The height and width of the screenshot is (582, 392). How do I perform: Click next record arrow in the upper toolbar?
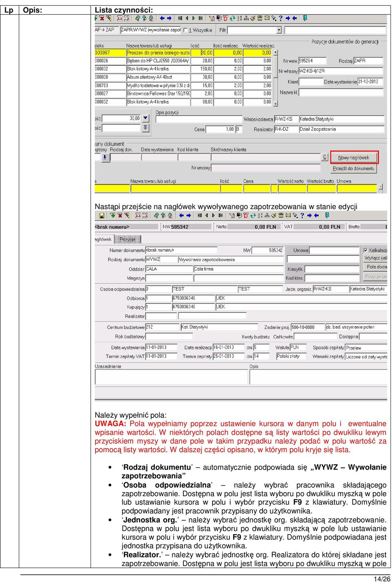pyautogui.click(x=194, y=18)
